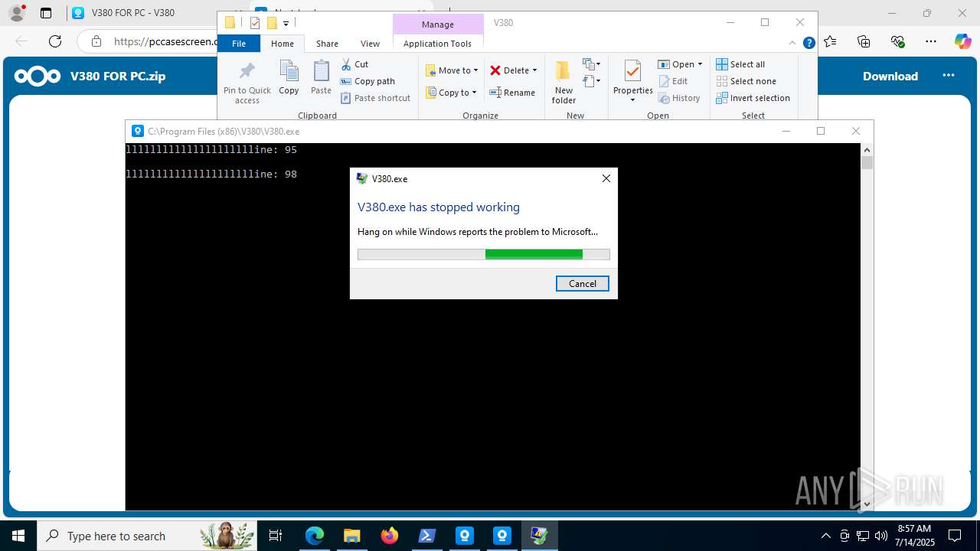Click the Paste clipboard icon
The image size is (980, 551).
(322, 72)
